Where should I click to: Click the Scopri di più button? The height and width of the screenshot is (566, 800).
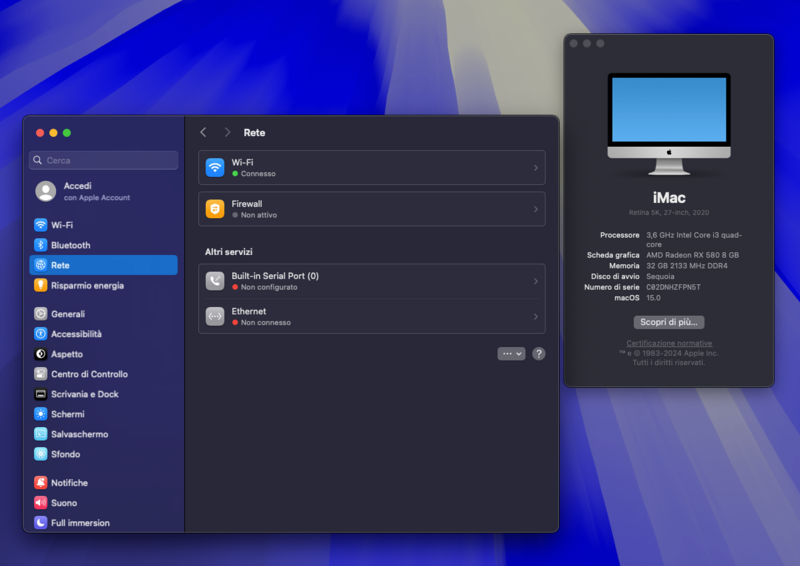(x=669, y=322)
